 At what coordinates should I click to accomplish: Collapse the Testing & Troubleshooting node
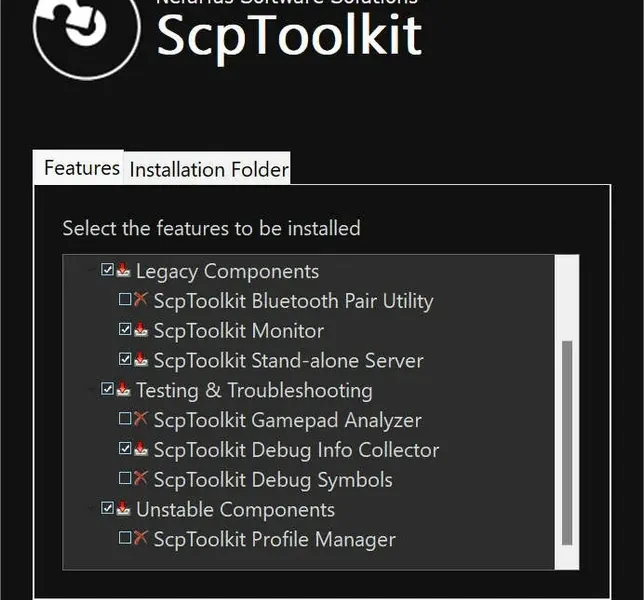[91, 390]
